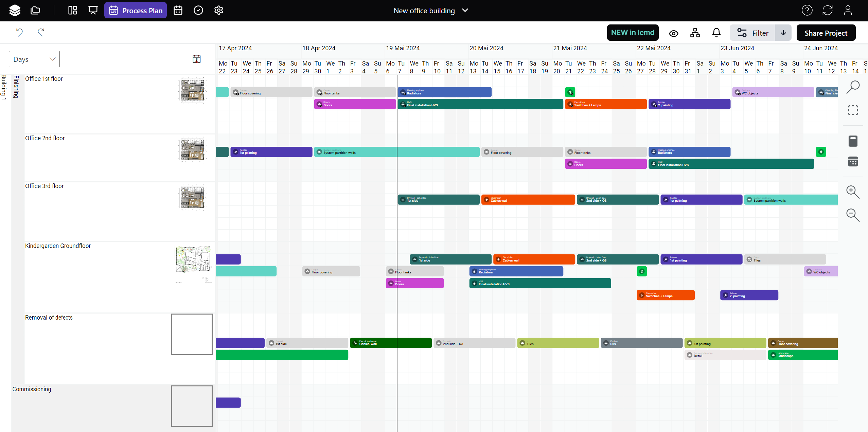The height and width of the screenshot is (432, 868).
Task: Expand the New office building dropdown
Action: coord(465,11)
